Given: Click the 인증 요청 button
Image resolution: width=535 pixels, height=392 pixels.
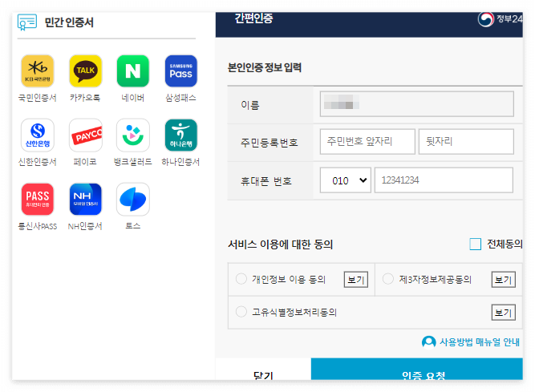Looking at the screenshot, I should point(417,370).
